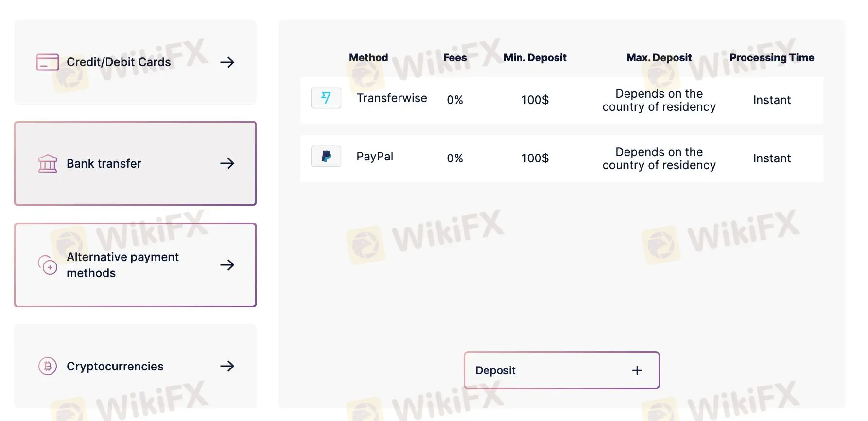This screenshot has height=421, width=868.
Task: Click the Processing Time column header
Action: click(x=772, y=58)
